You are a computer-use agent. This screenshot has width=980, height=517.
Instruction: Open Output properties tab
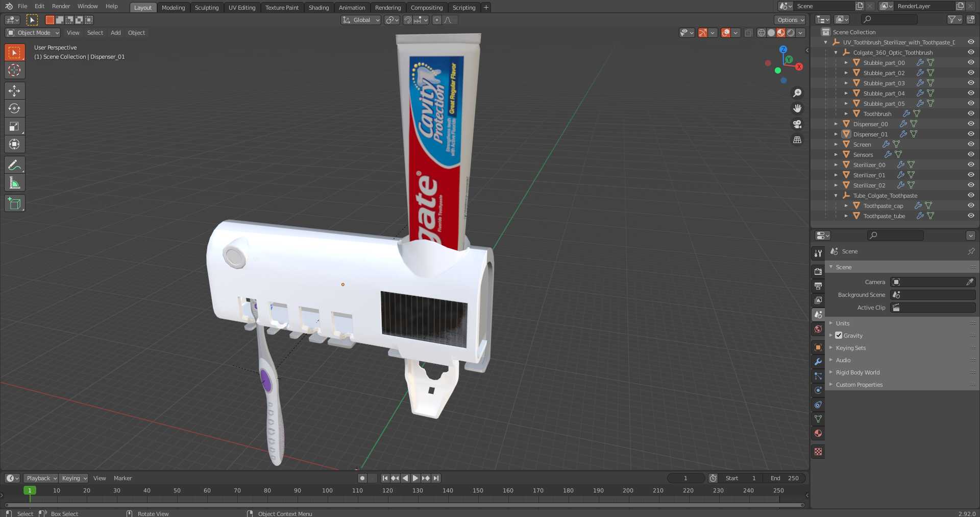click(818, 286)
